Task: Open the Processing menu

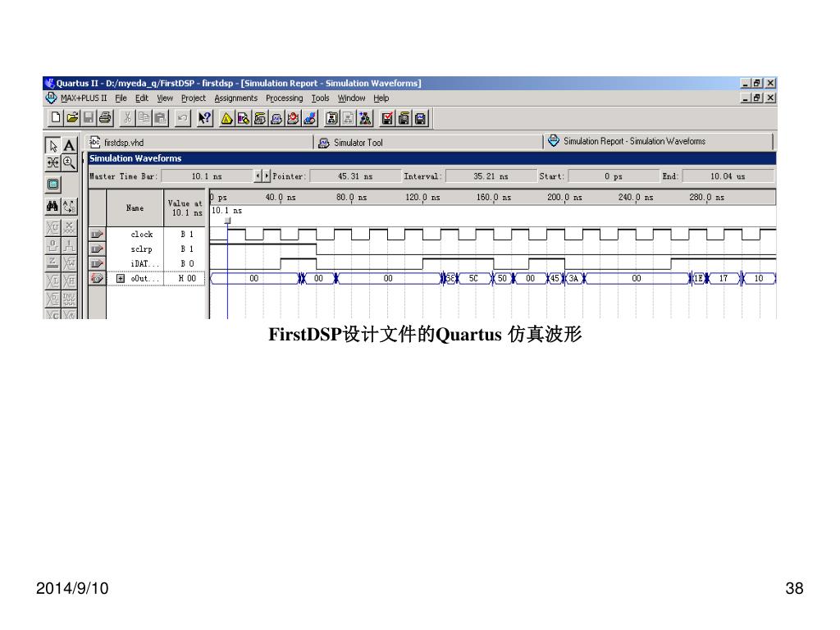Action: pyautogui.click(x=284, y=98)
